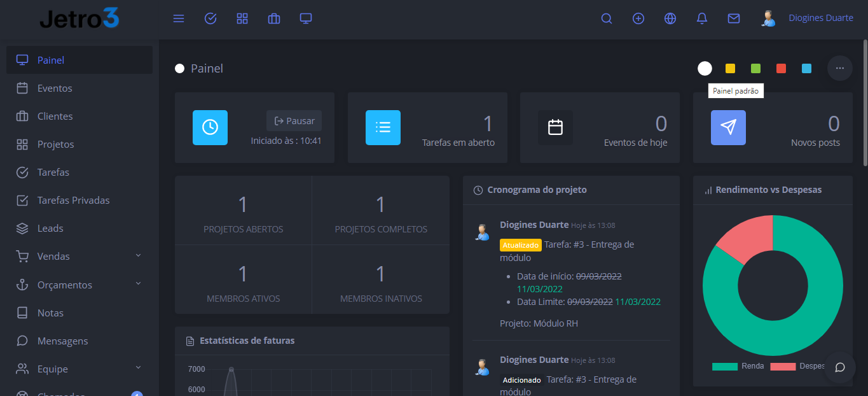Open the mail envelope icon
Viewport: 868px width, 396px height.
click(734, 18)
